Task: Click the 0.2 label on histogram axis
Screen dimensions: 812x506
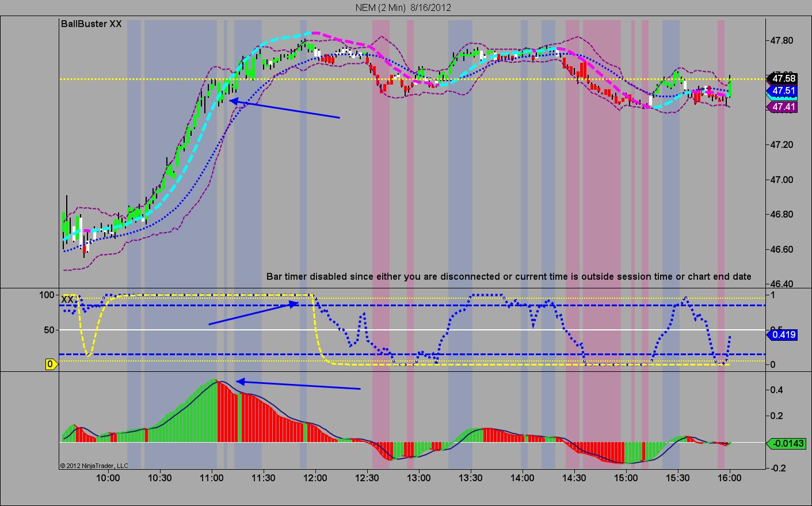Action: [776, 416]
